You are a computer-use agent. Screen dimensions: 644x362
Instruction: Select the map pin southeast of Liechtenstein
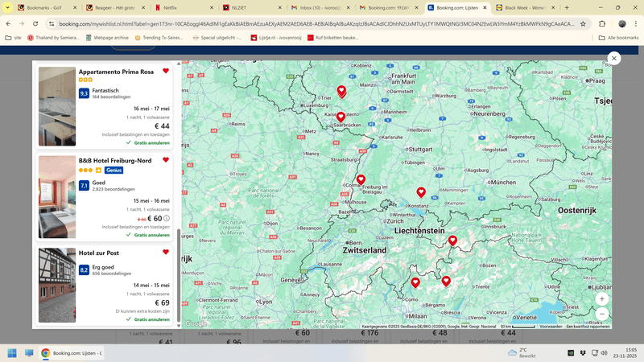point(452,241)
